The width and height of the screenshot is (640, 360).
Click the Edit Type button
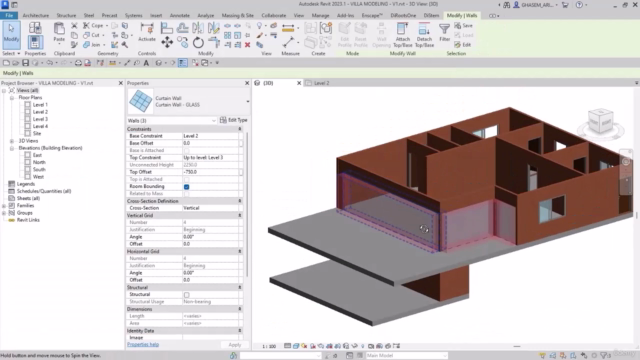[234, 120]
